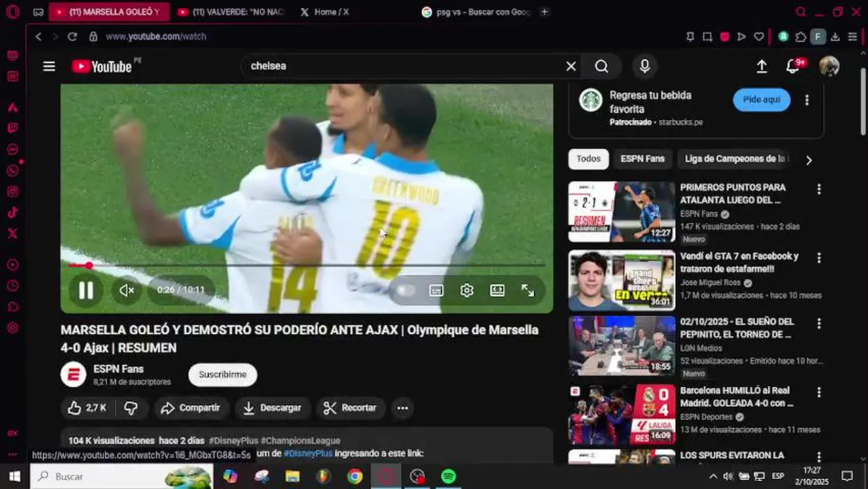Open YouTube notifications bell
Viewport: 868px width, 489px height.
coord(793,66)
